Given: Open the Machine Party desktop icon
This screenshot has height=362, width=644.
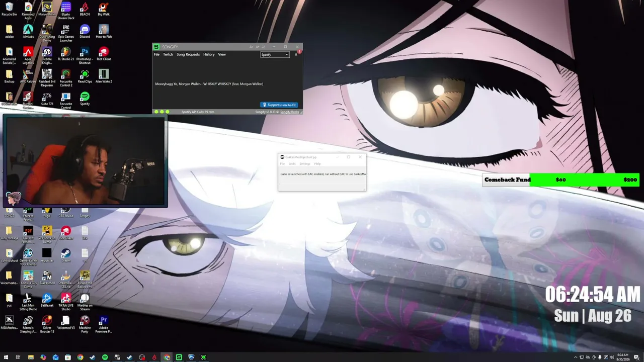Looking at the screenshot, I should click(x=85, y=324).
